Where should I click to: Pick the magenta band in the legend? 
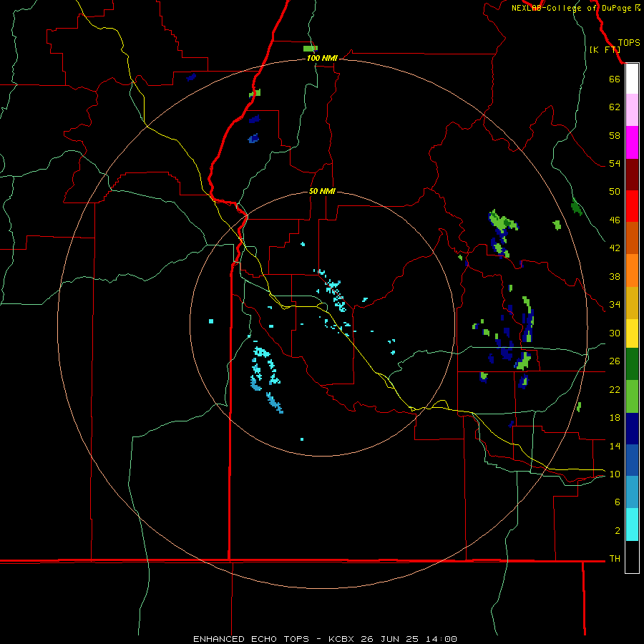point(632,142)
